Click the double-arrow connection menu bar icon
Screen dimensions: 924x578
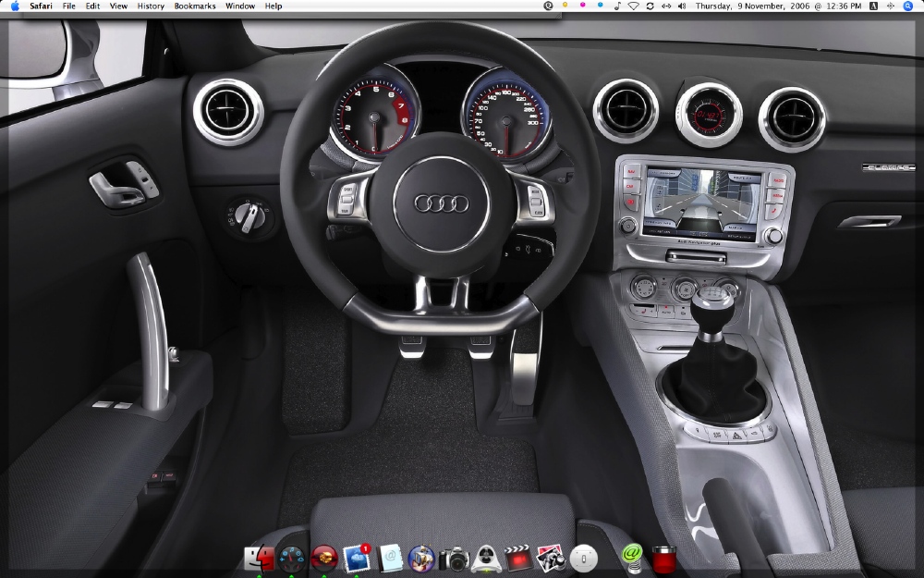point(666,6)
